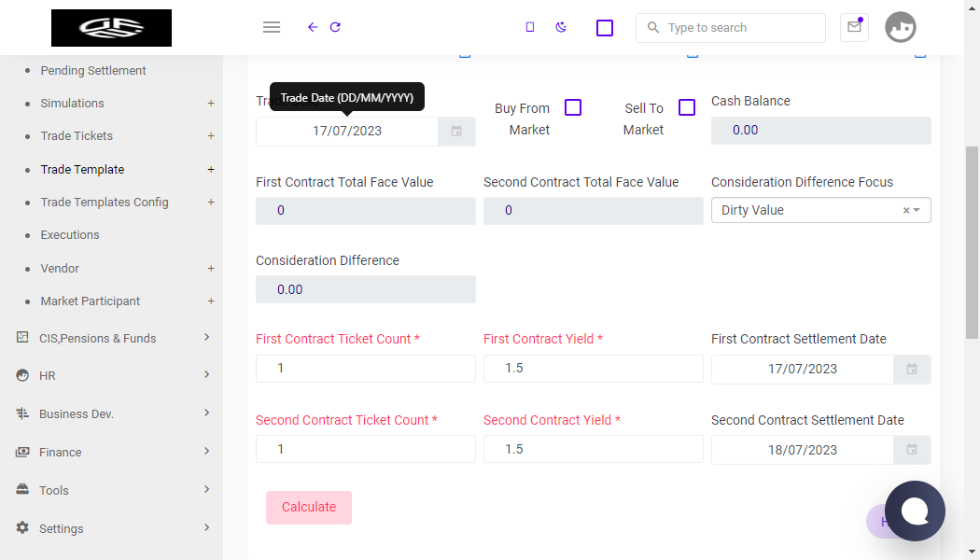Image resolution: width=980 pixels, height=560 pixels.
Task: Open the user avatar profile
Action: click(900, 27)
